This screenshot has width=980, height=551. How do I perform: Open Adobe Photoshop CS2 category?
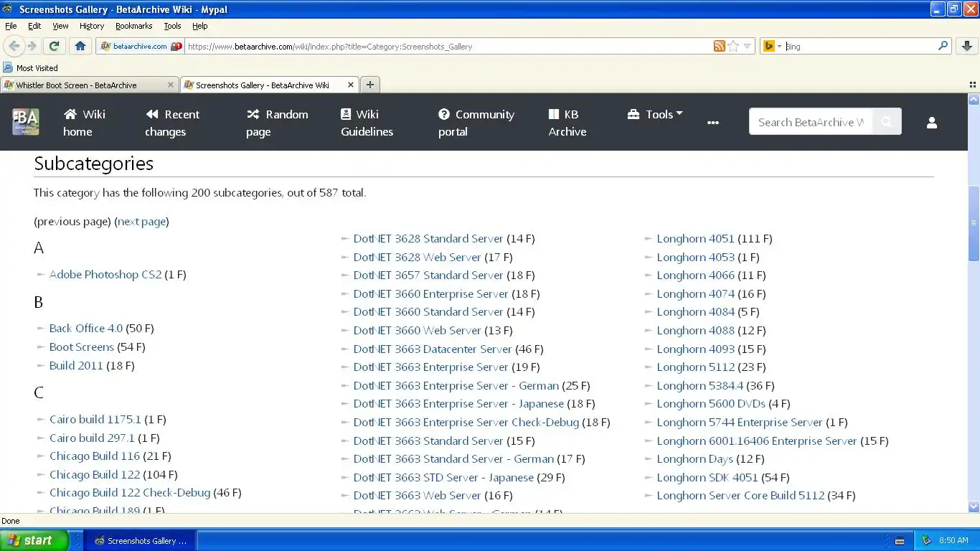pos(105,275)
